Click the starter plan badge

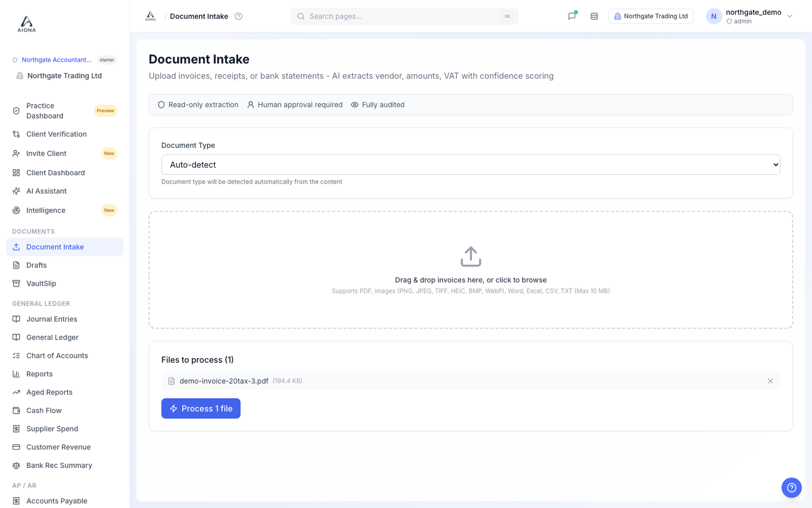[107, 60]
